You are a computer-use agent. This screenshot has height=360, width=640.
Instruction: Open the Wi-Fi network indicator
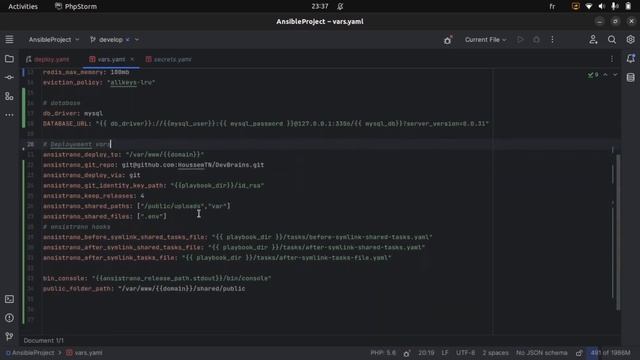pyautogui.click(x=589, y=7)
